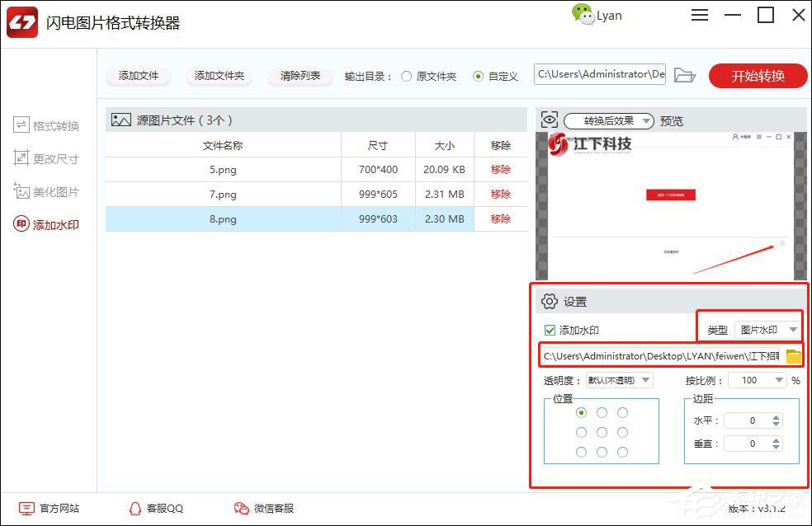Click the 微信客服 WeChat service icon
The image size is (812, 526).
(242, 509)
